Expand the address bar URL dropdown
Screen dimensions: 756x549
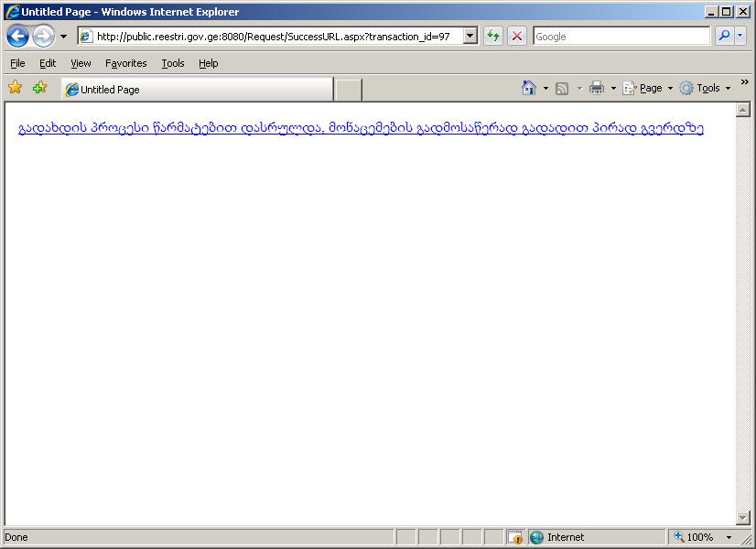coord(470,37)
